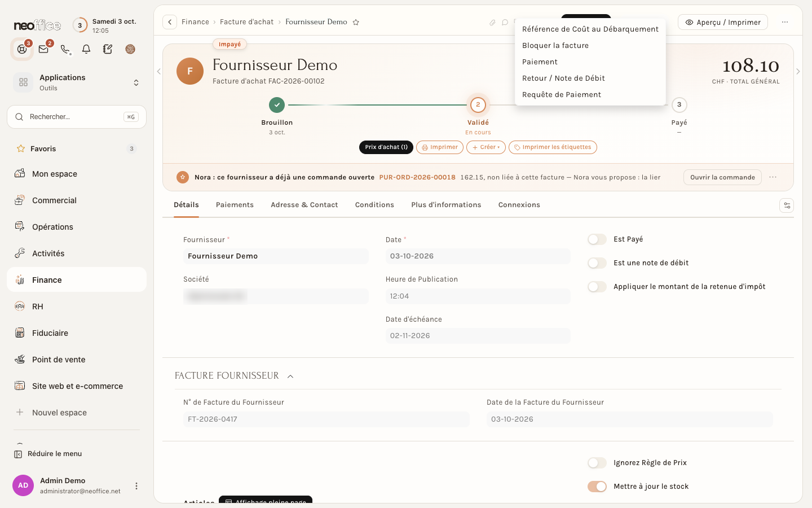Click the Rechercher search field
Image resolution: width=812 pixels, height=508 pixels.
(77, 117)
